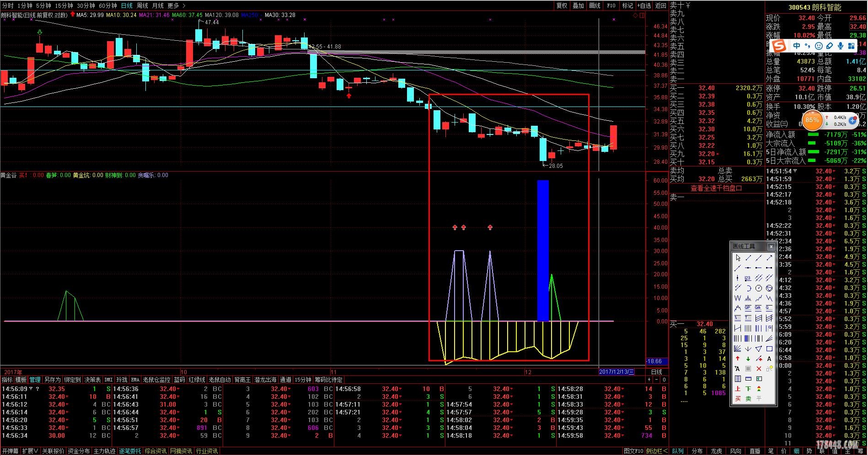Toggle Sogou Chinese/English 中 mode
Viewport: 868px width, 456px height.
797,46
